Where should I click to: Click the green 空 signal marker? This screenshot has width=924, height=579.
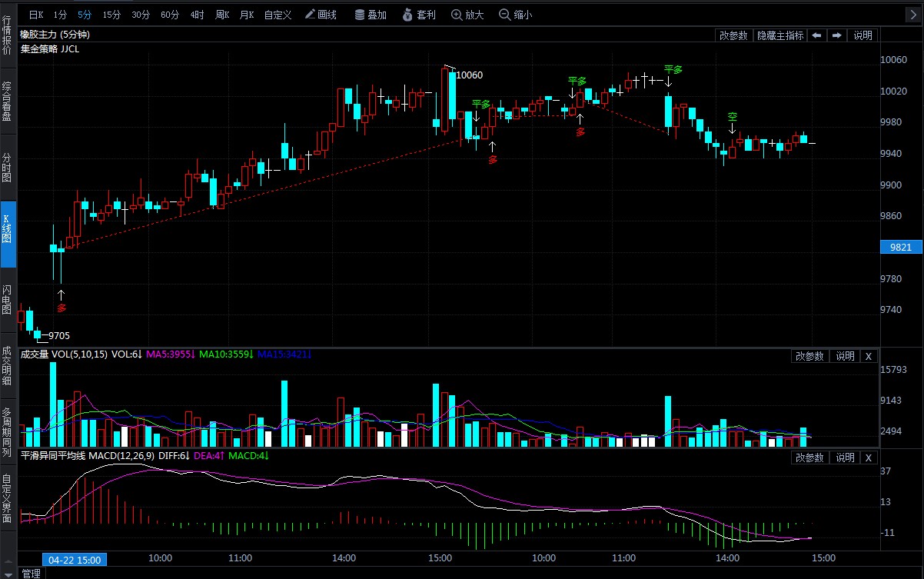tap(733, 118)
